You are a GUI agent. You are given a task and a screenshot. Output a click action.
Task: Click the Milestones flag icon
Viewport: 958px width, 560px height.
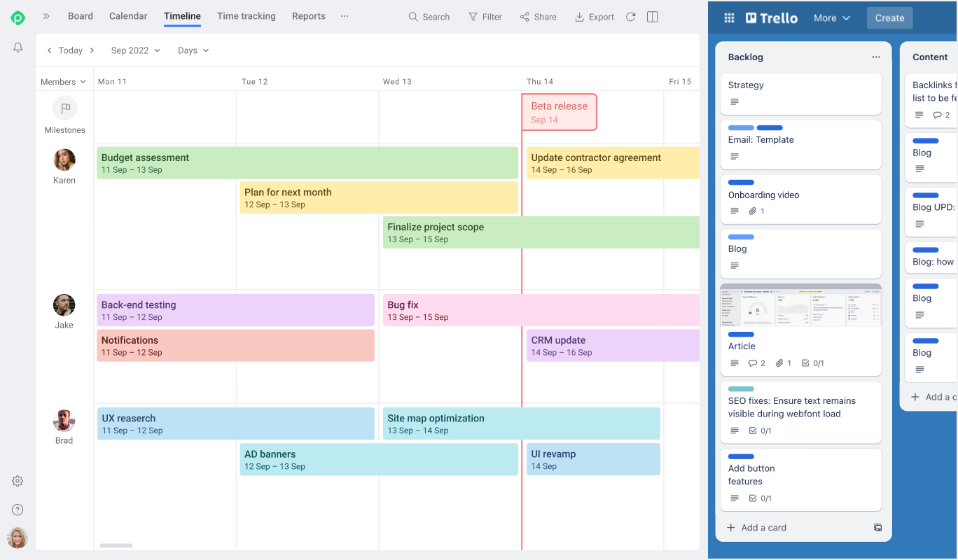pos(64,108)
